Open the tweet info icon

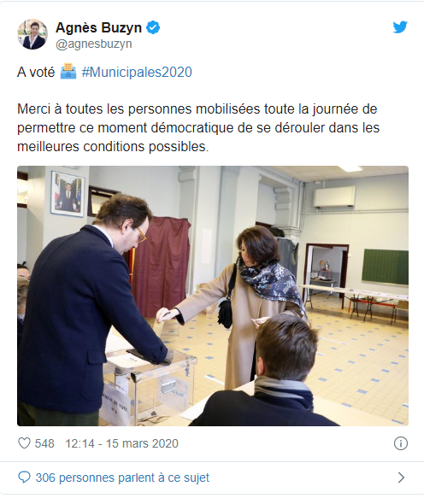point(401,443)
